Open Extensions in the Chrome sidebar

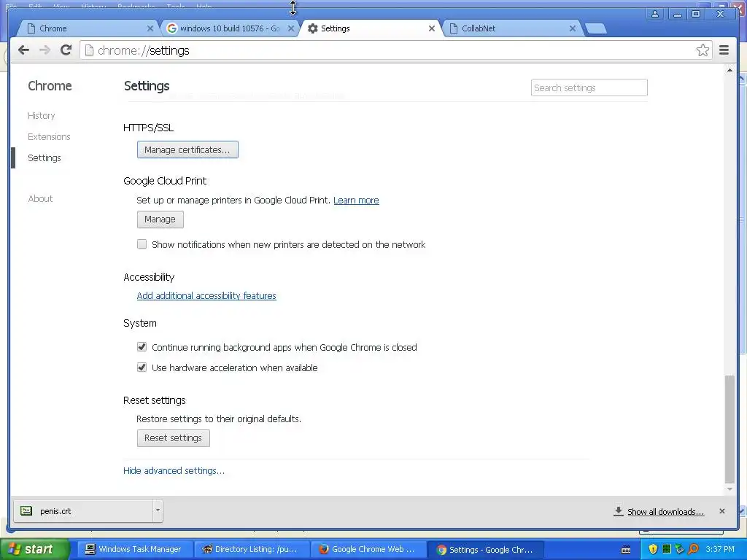point(49,136)
